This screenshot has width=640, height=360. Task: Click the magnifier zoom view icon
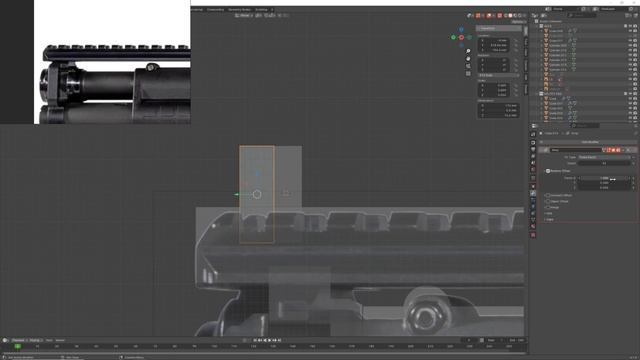click(468, 51)
